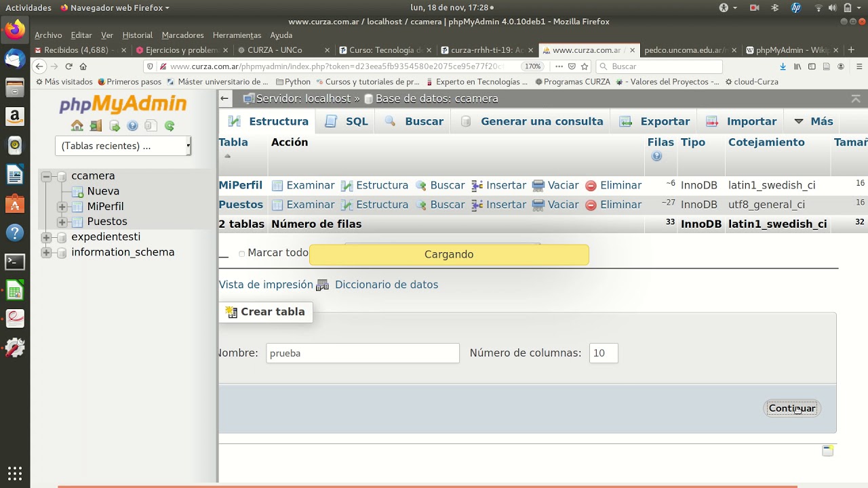Click the Nueva item under ccamera
This screenshot has height=488, width=868.
click(x=103, y=191)
